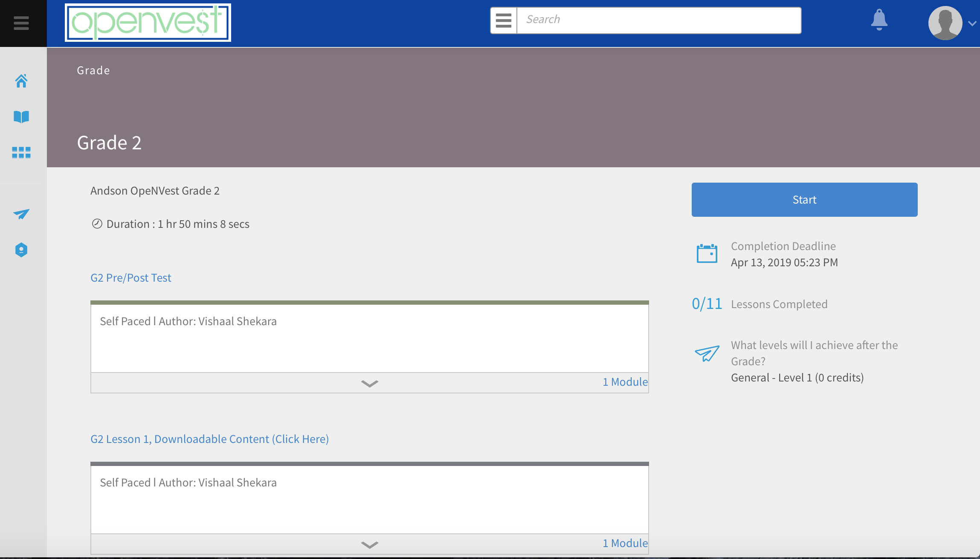This screenshot has width=980, height=559.
Task: Expand the profile dropdown arrow
Action: 972,23
